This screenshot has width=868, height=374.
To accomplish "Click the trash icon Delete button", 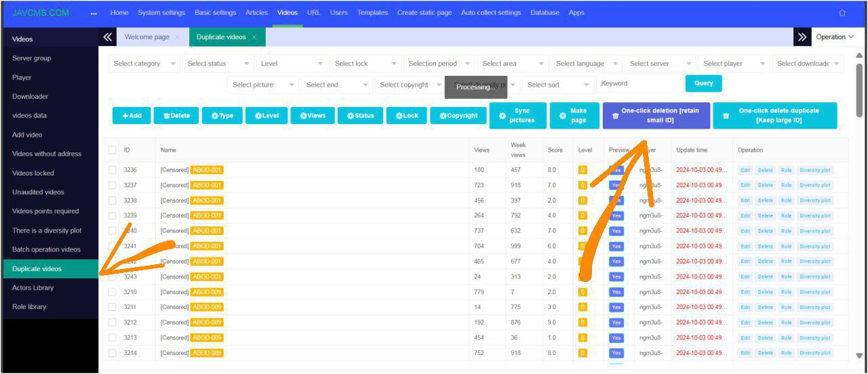I will (176, 116).
